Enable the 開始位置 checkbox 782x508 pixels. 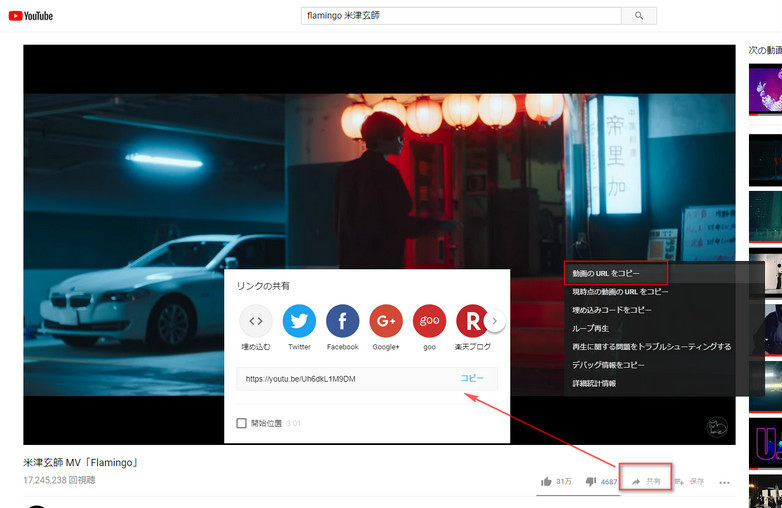(x=241, y=423)
